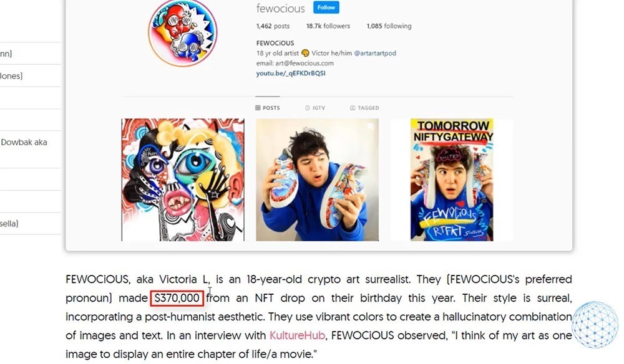Click the globe sphere icon
This screenshot has width=624, height=364.
(595, 325)
